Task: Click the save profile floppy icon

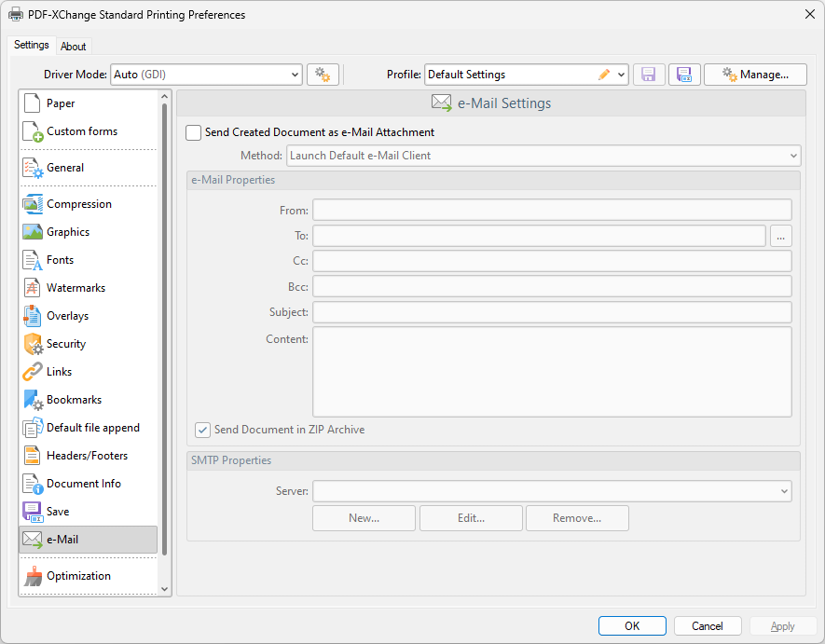Action: pyautogui.click(x=649, y=75)
